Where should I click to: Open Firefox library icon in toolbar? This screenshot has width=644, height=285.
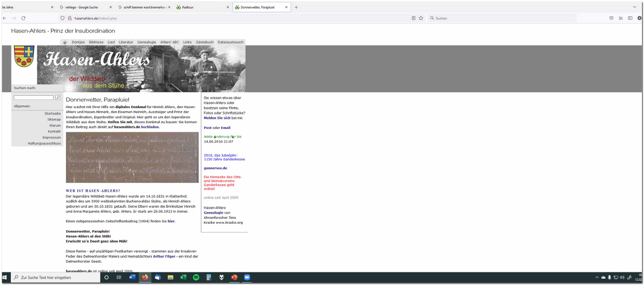tap(621, 18)
